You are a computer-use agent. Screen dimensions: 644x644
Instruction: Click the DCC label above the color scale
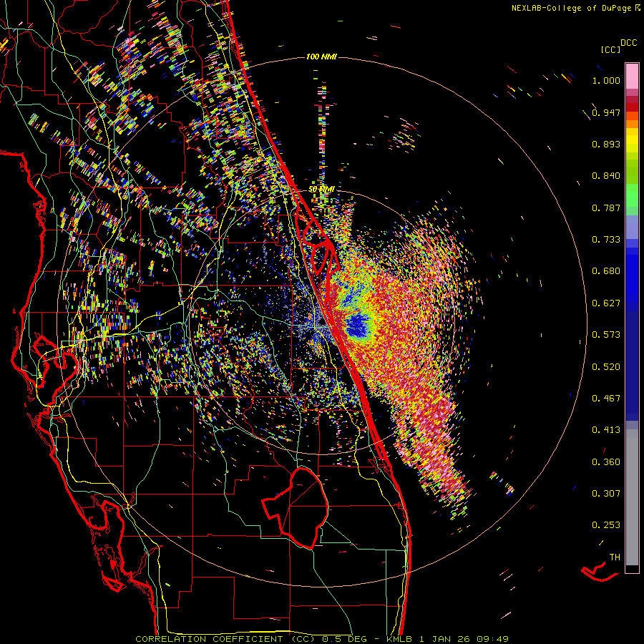pos(628,43)
